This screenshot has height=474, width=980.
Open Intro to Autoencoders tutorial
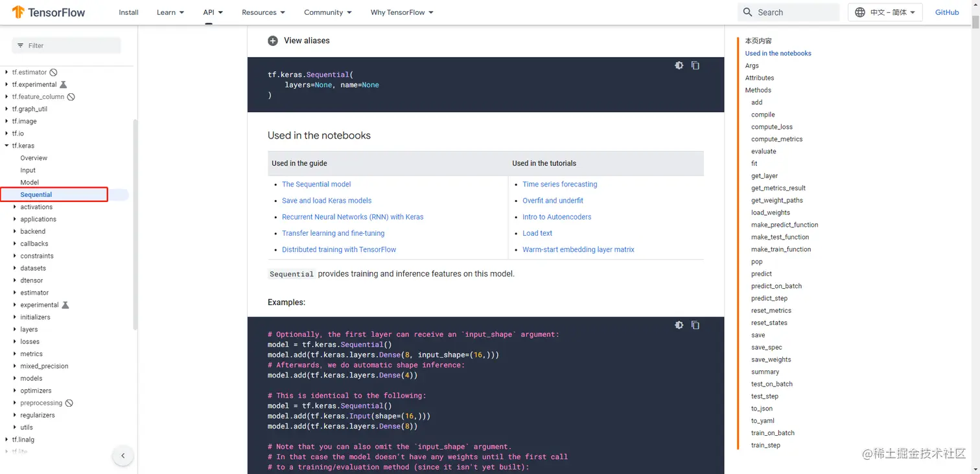(x=557, y=217)
